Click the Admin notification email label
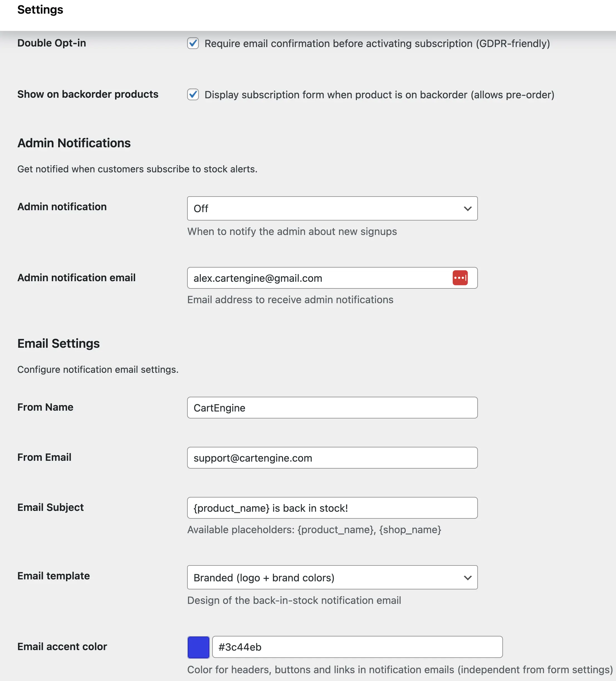This screenshot has height=681, width=616. (76, 277)
